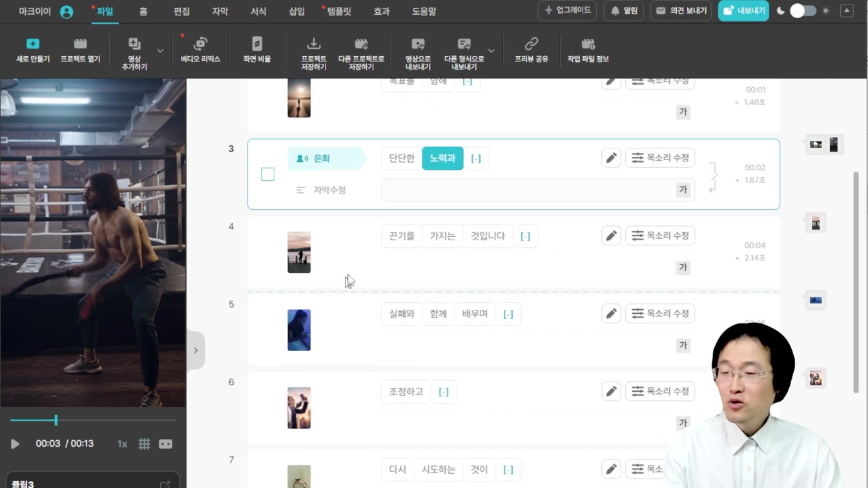
Task: Create a new project with 새로 만들기
Action: pos(33,50)
